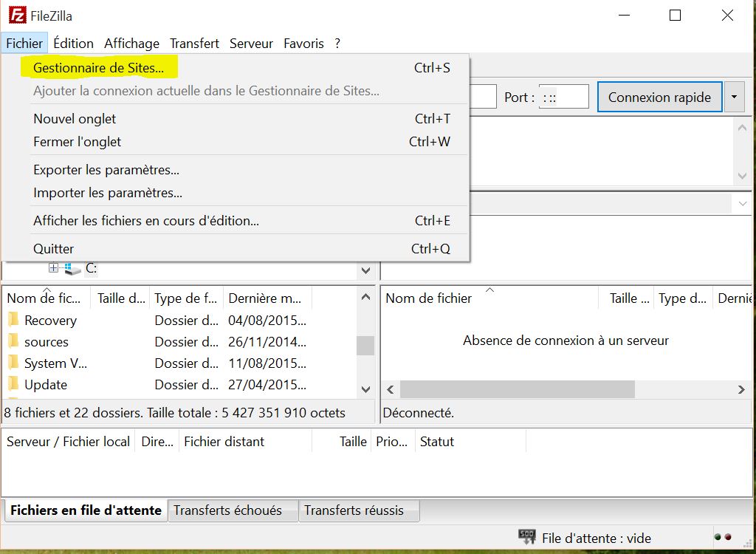
Task: Click the activity indicator lights in the status bar
Action: click(x=723, y=537)
